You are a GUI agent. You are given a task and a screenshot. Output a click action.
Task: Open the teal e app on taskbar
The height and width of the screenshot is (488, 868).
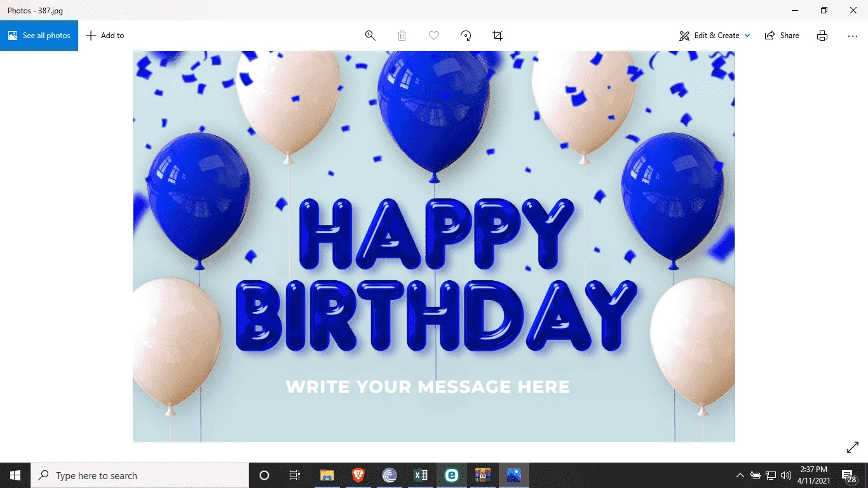click(x=452, y=475)
